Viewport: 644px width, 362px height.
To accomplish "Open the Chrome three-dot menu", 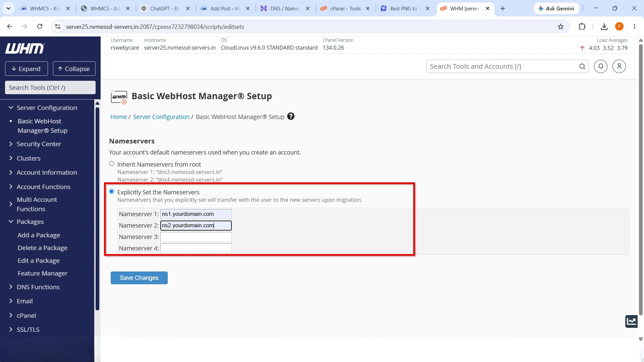I will click(634, 26).
